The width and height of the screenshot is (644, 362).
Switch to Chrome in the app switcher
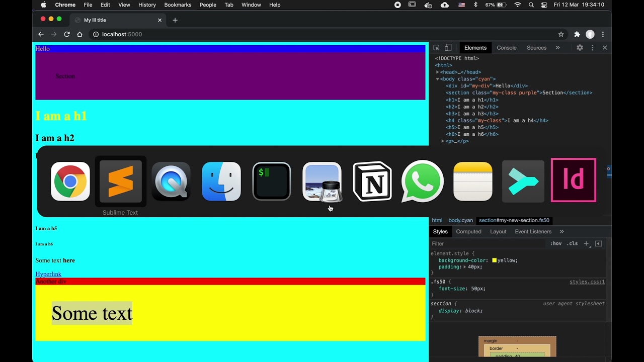[x=70, y=181]
